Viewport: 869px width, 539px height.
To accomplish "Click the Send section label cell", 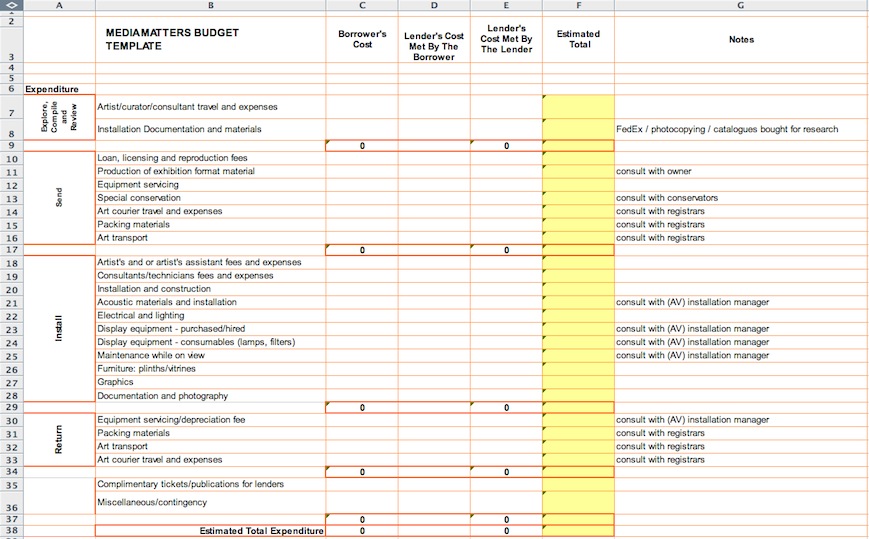I will click(x=59, y=198).
